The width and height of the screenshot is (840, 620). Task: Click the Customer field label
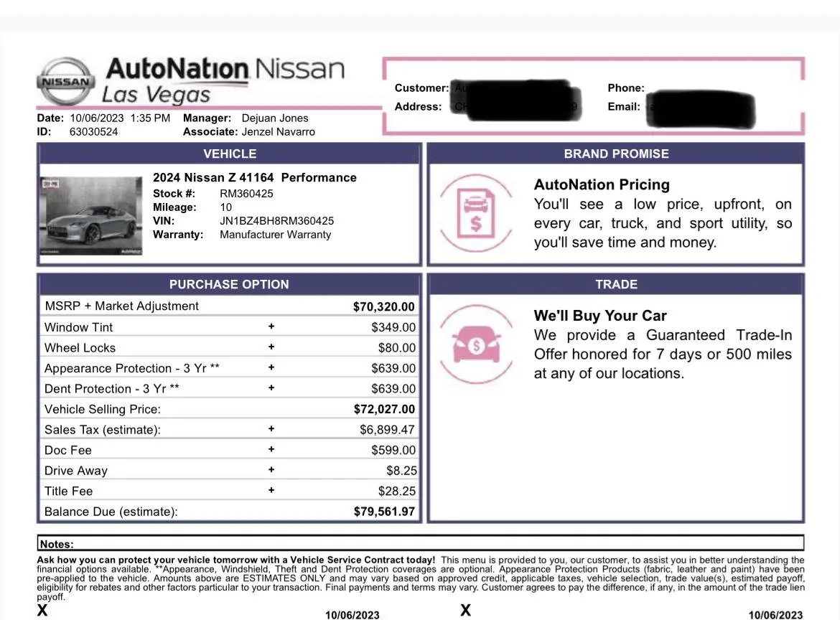[421, 88]
